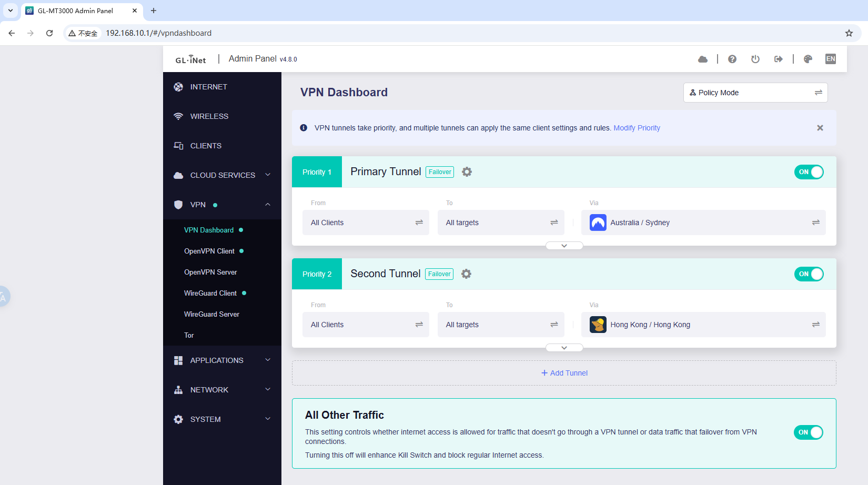Open the WireGuard Client menu item

210,293
